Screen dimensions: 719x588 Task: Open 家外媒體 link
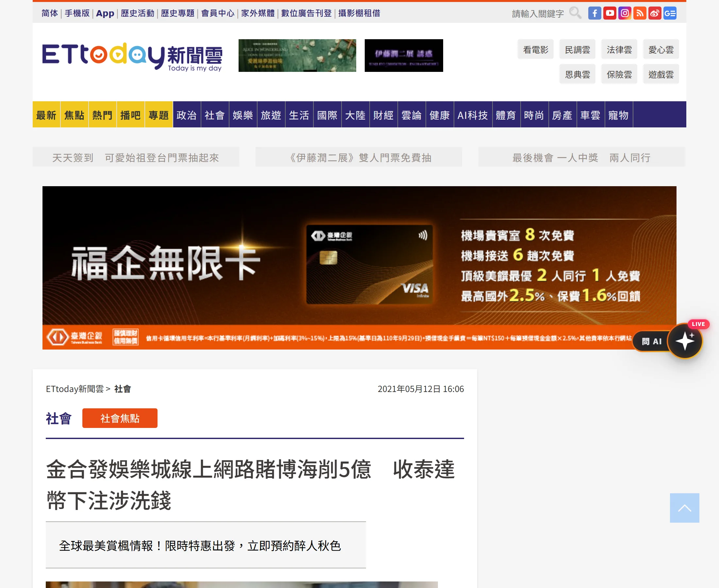[x=258, y=13]
